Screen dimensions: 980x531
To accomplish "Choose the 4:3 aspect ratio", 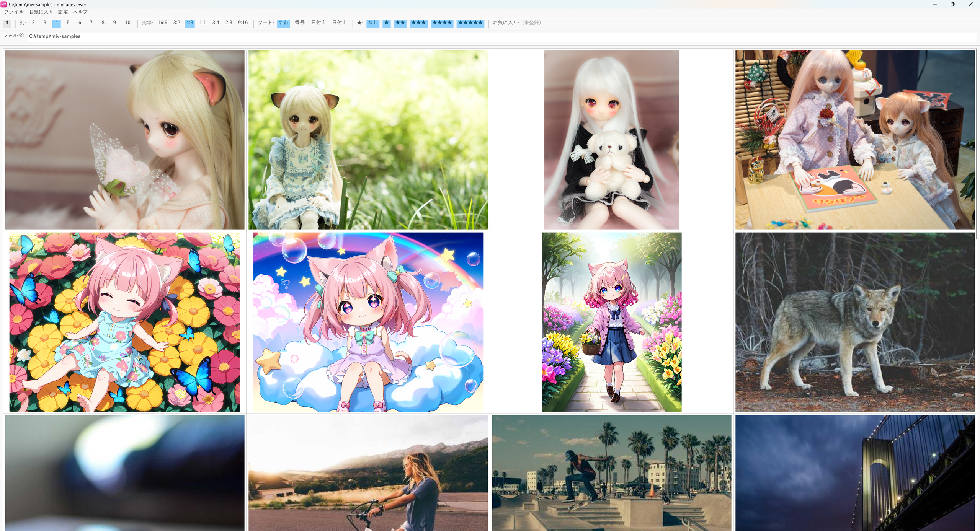I will pos(190,23).
